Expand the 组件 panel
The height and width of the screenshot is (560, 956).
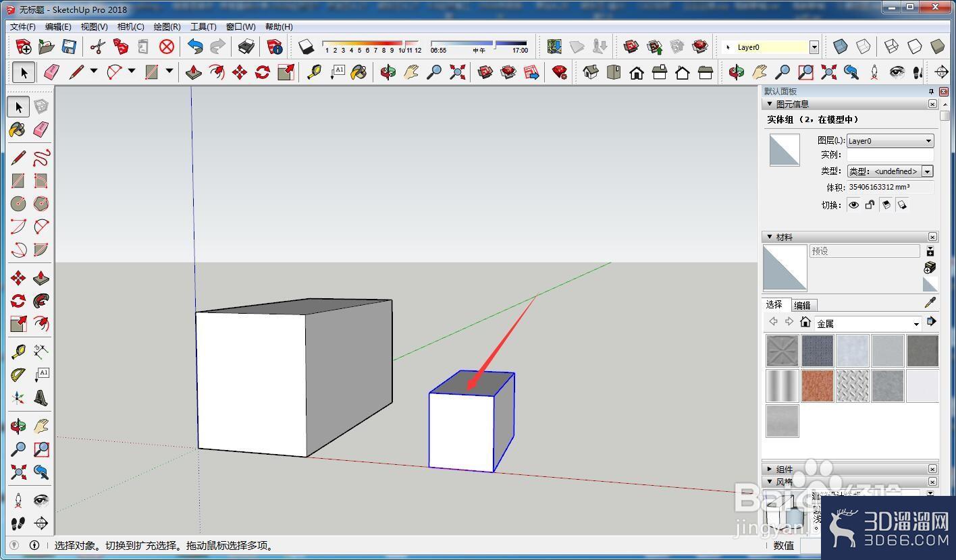coord(769,469)
